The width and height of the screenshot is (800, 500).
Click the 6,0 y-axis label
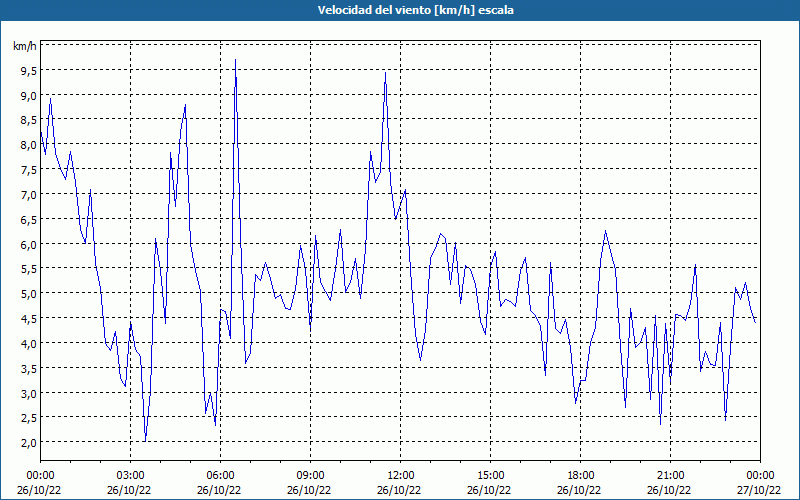click(x=28, y=244)
